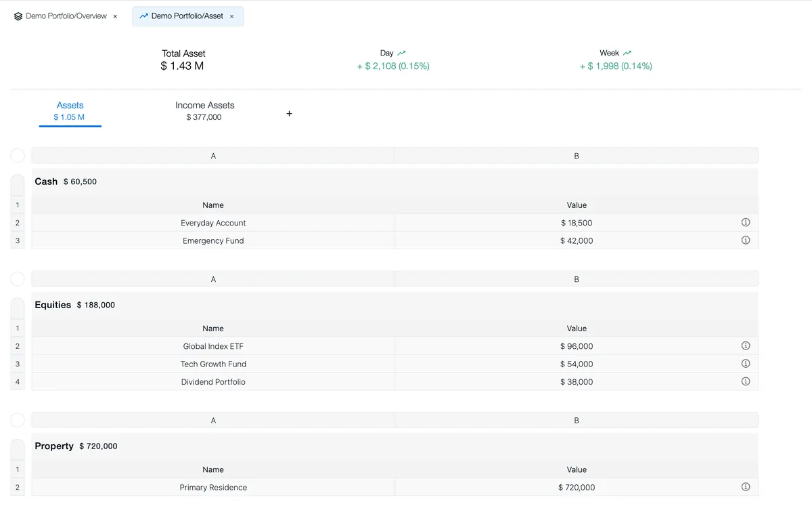Click the $ 54,000 value cell
This screenshot has width=812, height=508.
point(577,364)
